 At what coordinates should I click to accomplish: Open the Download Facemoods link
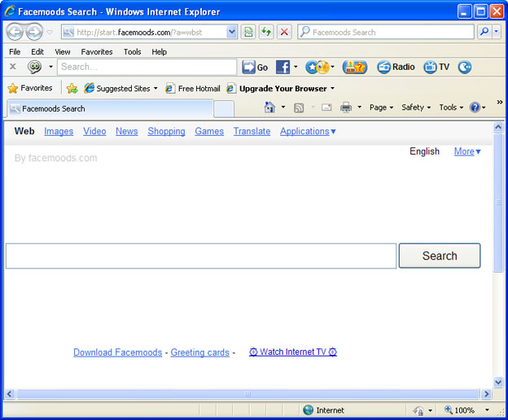click(117, 352)
